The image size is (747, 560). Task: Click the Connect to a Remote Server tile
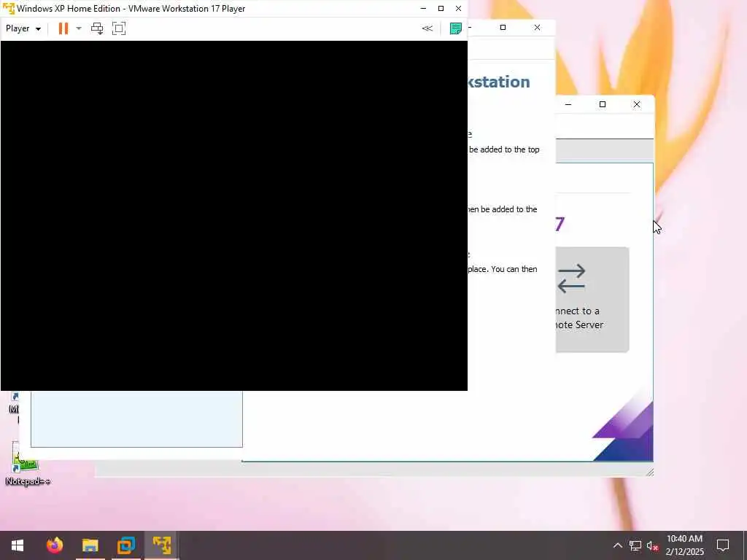(x=592, y=300)
